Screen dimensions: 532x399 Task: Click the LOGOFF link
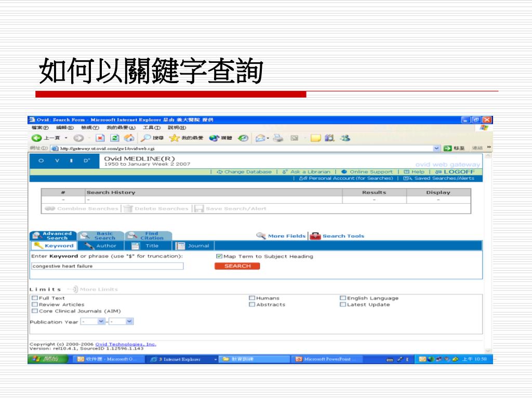[x=455, y=171]
